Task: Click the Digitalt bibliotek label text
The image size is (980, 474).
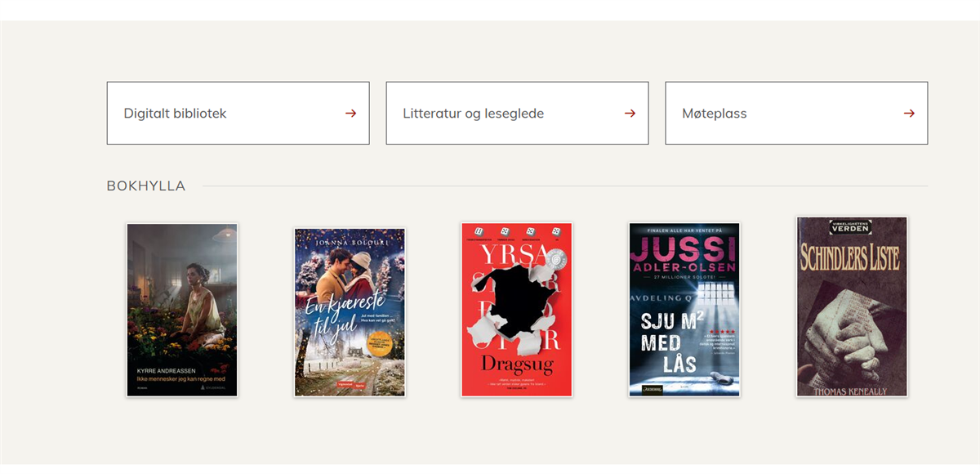Action: coord(175,114)
